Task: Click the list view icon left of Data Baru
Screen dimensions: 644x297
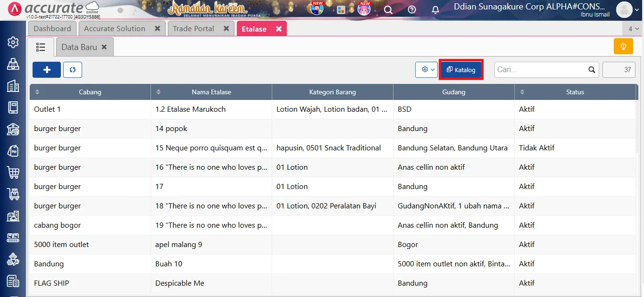Action: (41, 46)
